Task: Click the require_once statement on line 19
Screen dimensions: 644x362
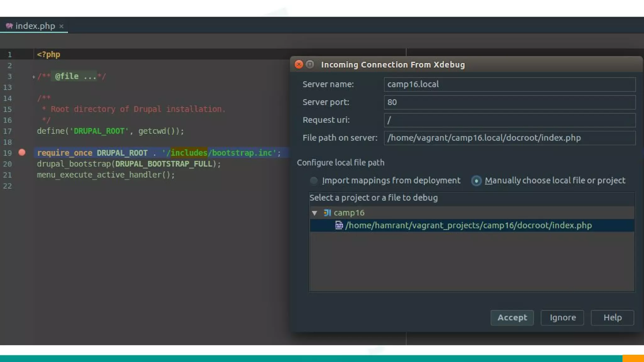Action: [x=159, y=153]
